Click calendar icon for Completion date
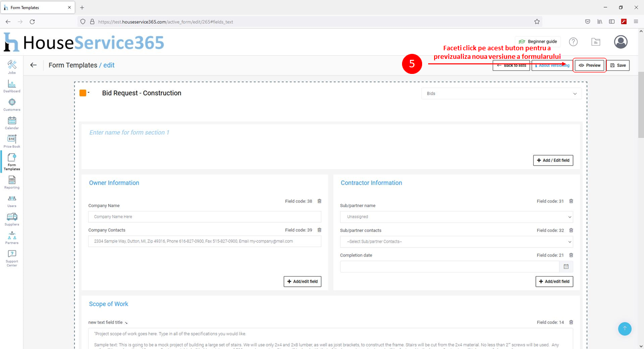The width and height of the screenshot is (644, 349). (x=566, y=267)
